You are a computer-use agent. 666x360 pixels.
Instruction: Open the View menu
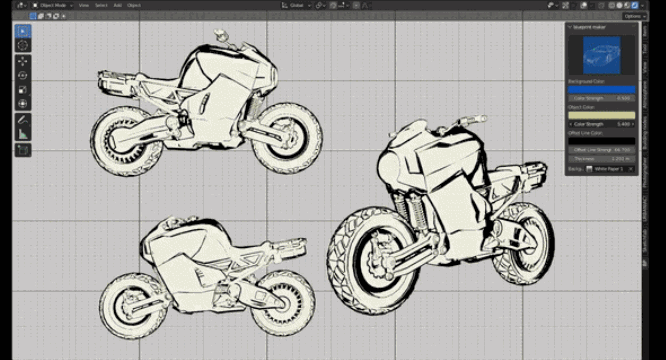(84, 6)
